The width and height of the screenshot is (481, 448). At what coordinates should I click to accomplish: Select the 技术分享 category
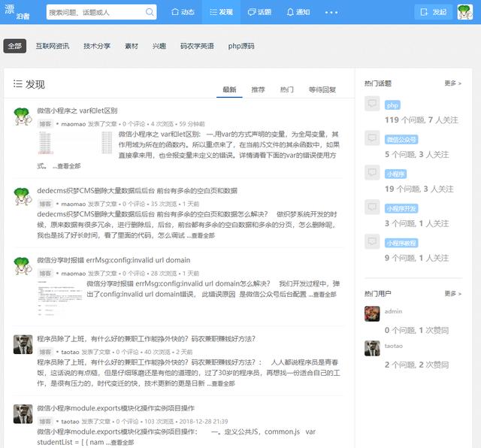tap(97, 46)
